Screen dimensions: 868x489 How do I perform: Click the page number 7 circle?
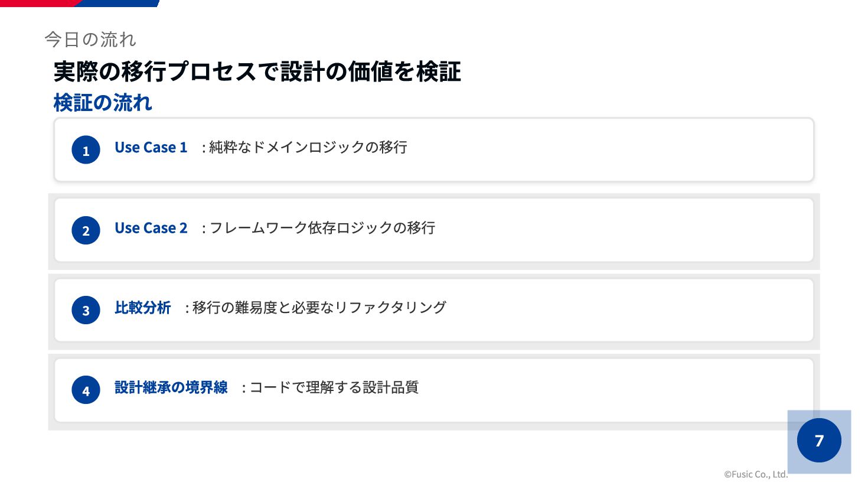819,441
